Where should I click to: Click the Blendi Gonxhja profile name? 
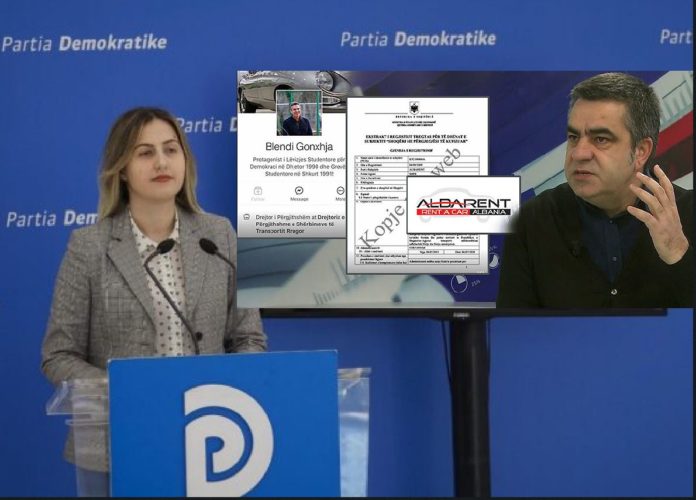298,147
